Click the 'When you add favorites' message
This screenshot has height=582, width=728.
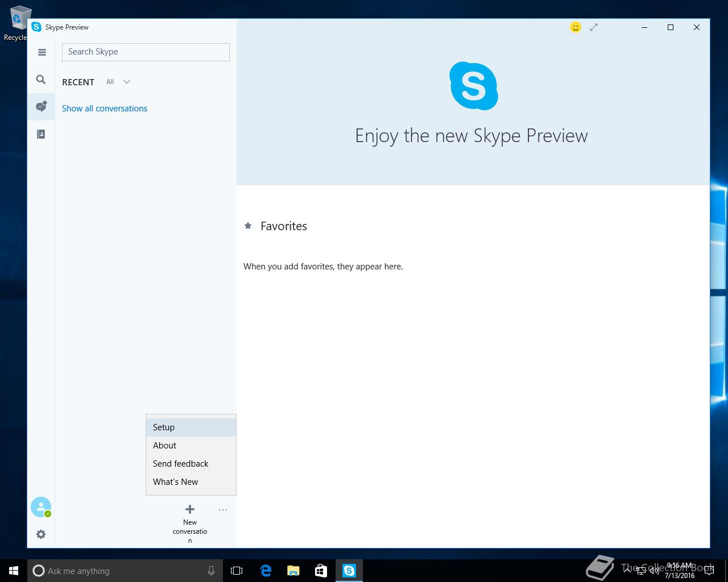323,267
